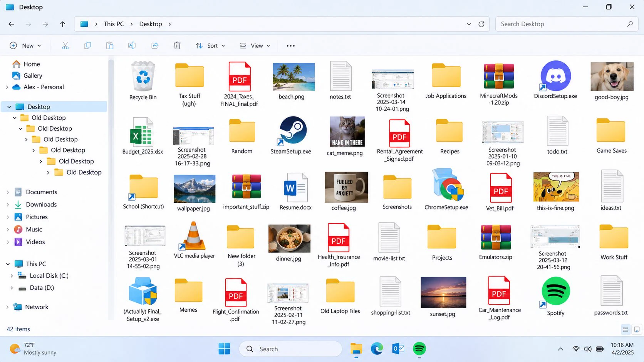Viewport: 644px width, 362px height.
Task: Click the Search Desktop field
Action: point(567,24)
